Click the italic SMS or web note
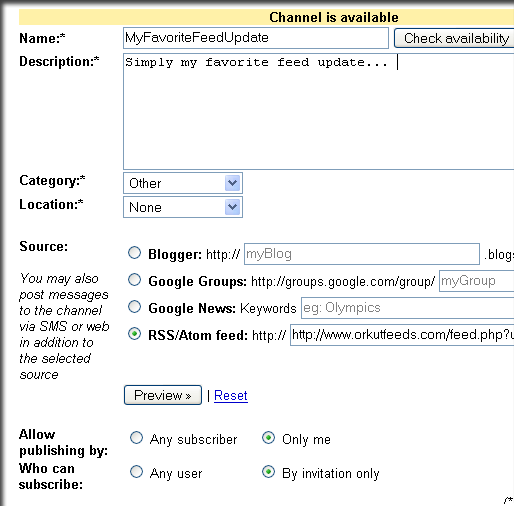 (64, 326)
